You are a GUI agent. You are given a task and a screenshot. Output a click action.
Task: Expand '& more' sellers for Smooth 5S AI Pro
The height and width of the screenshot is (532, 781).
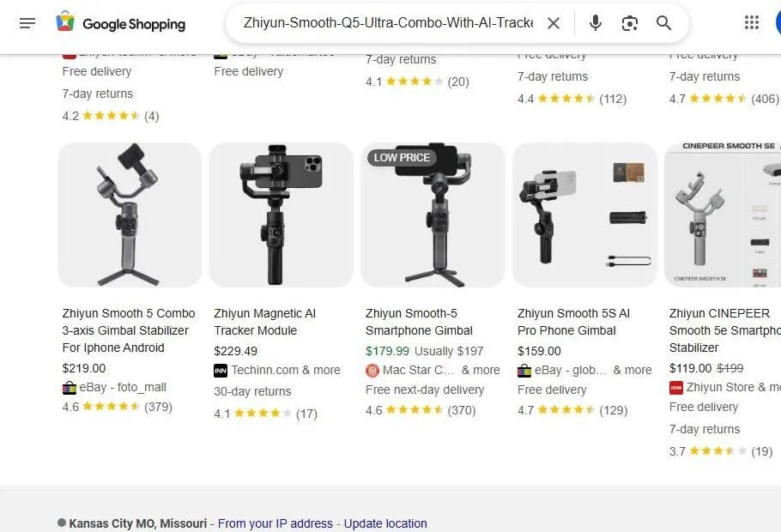point(633,370)
